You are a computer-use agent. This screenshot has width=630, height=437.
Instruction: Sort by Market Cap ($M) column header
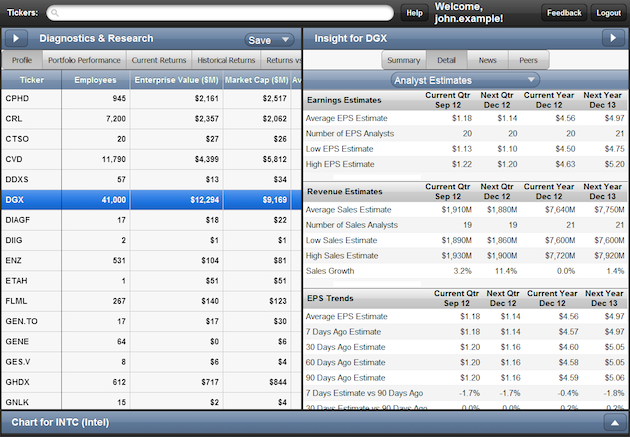click(257, 80)
